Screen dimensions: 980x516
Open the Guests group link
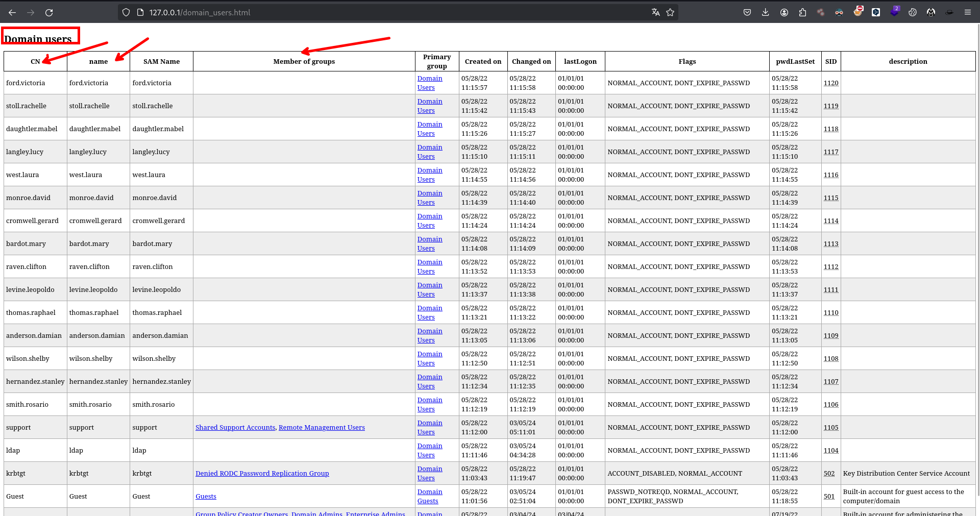tap(206, 496)
